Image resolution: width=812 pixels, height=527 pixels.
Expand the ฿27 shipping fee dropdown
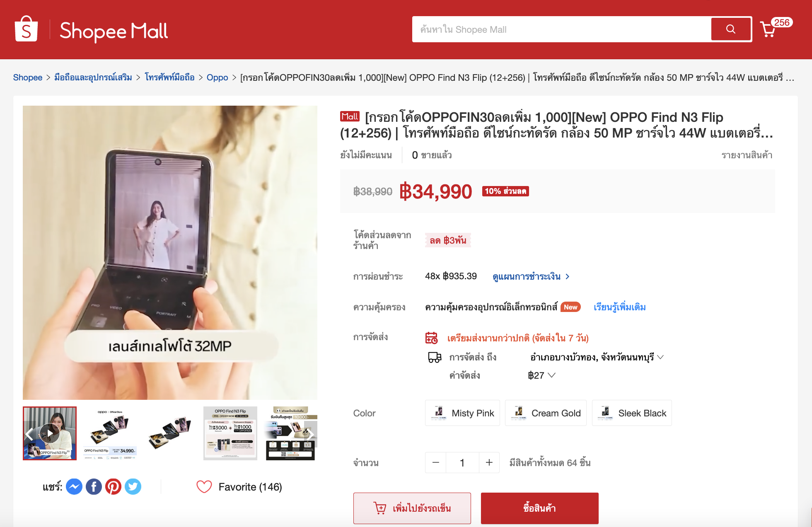551,375
